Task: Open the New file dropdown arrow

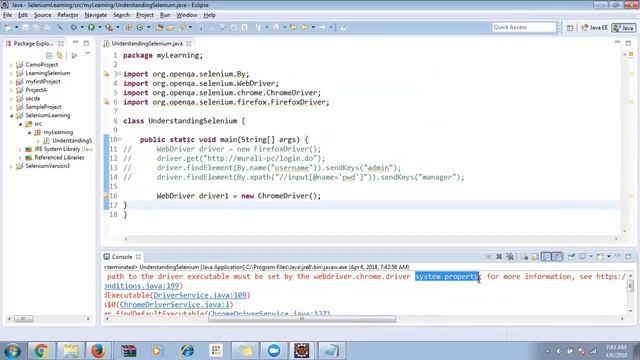Action: (x=16, y=27)
